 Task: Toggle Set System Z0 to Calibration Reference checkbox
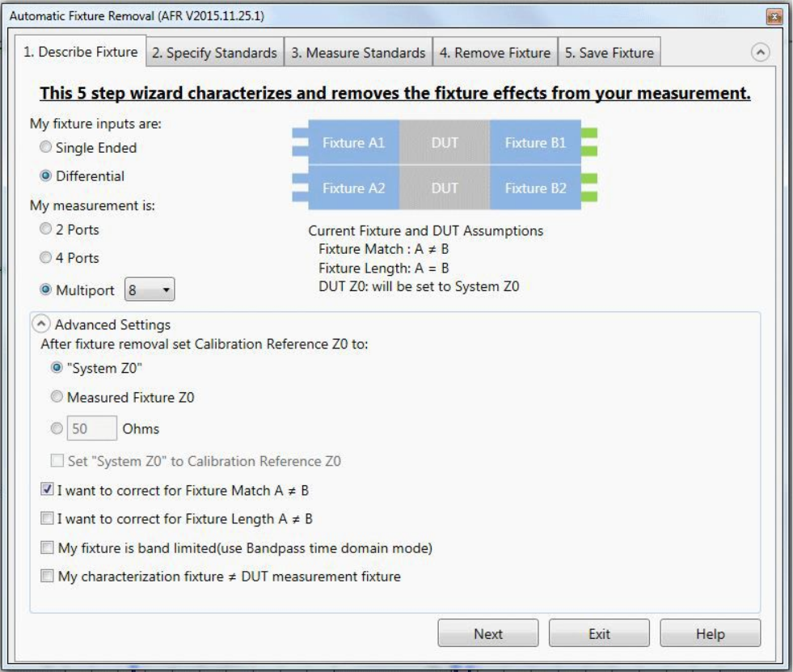(x=57, y=460)
